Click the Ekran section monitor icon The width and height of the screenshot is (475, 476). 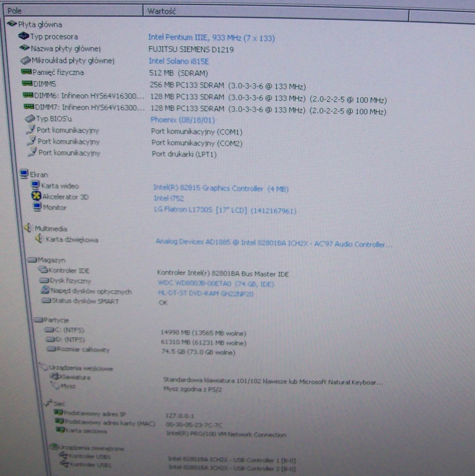coord(24,174)
